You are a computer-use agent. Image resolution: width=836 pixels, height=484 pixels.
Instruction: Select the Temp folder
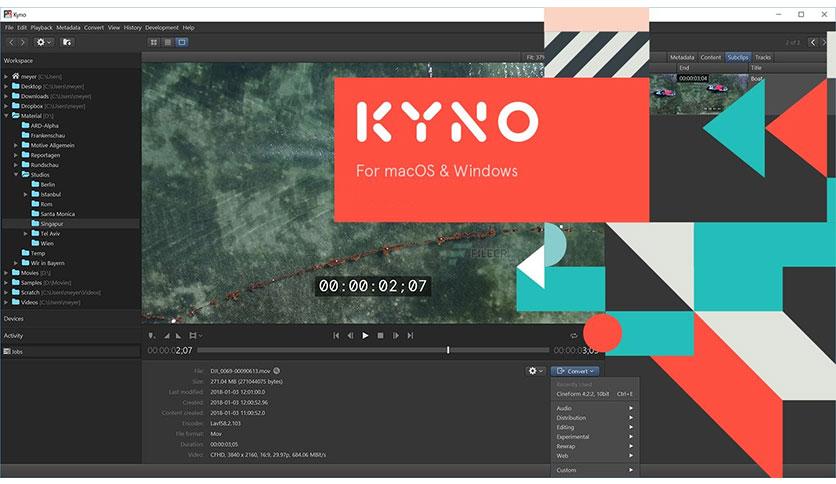click(x=34, y=253)
